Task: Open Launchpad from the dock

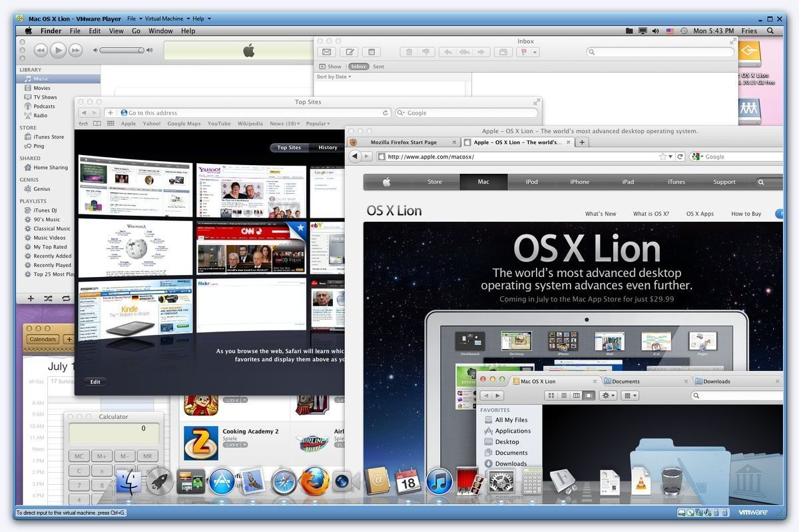Action: (159, 481)
